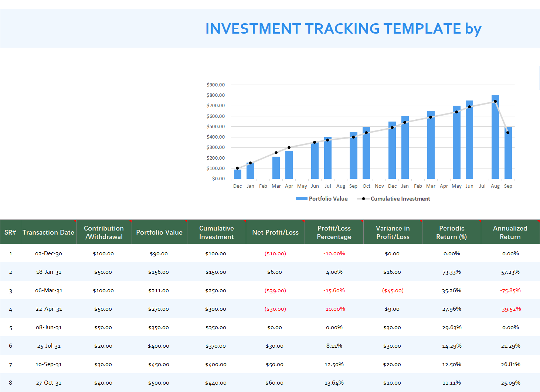Select the $500.00 axis label in chart
This screenshot has height=392, width=540.
coord(216,126)
